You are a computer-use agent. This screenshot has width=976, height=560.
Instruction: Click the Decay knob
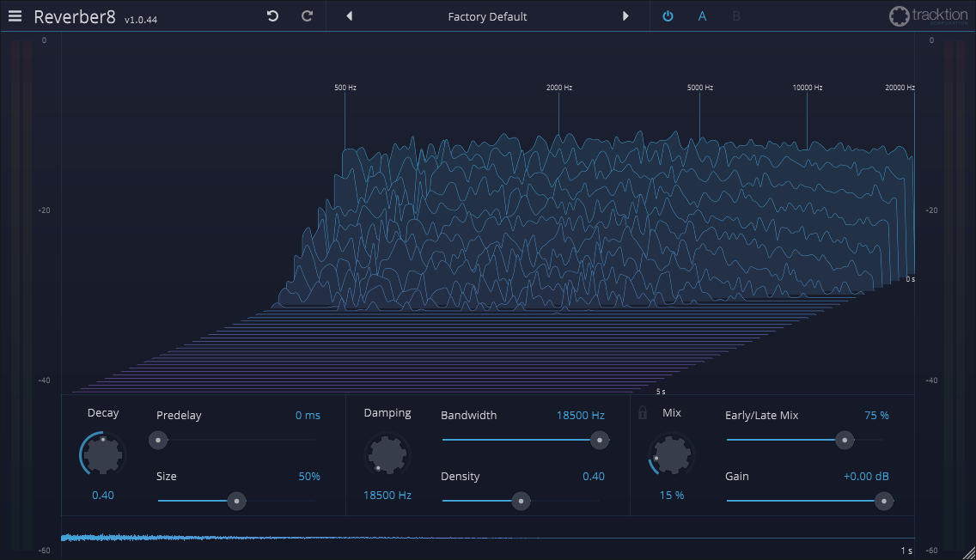pos(103,453)
